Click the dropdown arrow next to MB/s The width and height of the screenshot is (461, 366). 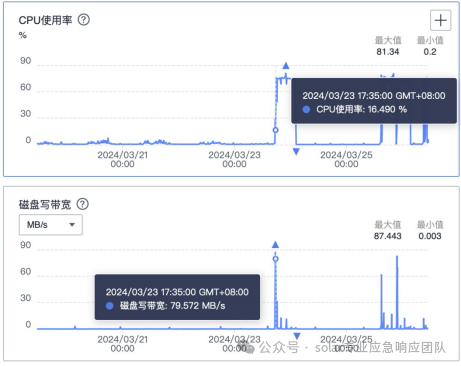(72, 225)
